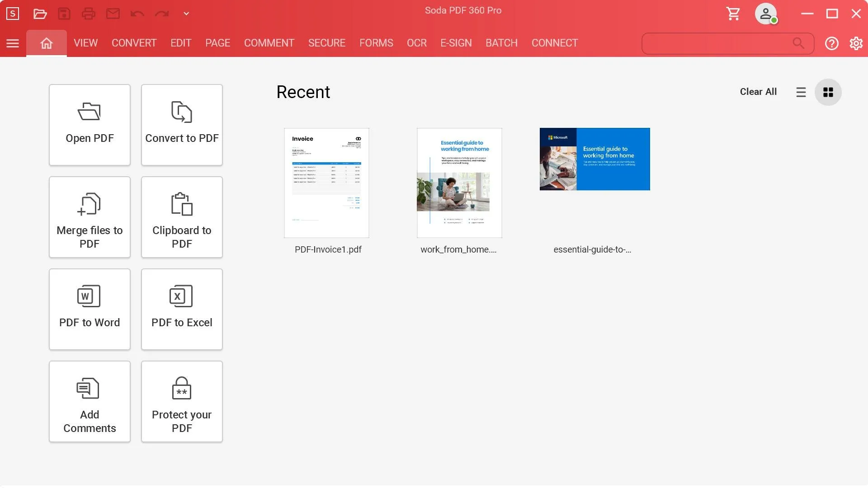Open a file using the folder icon
Screen dimensions: 868x488
[40, 13]
